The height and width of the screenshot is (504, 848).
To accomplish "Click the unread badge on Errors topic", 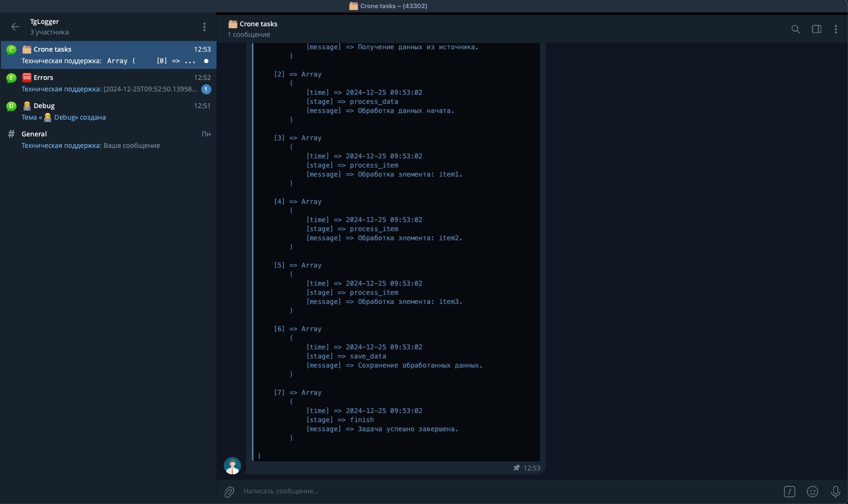I will click(206, 89).
